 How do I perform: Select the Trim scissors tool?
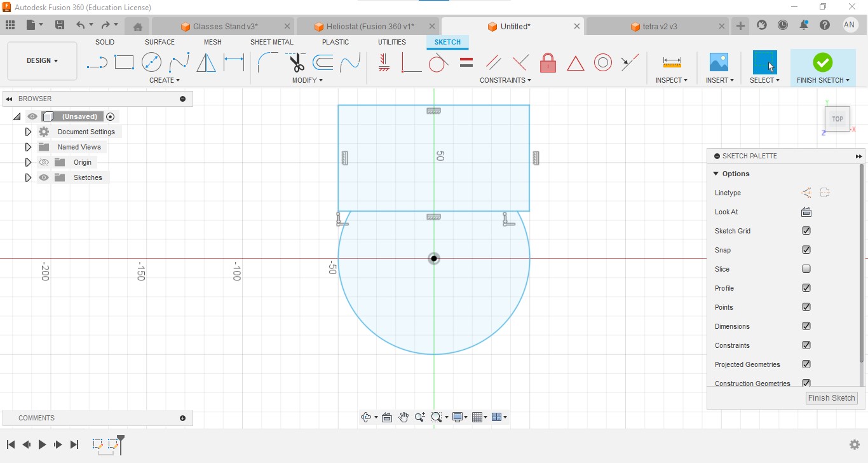295,62
